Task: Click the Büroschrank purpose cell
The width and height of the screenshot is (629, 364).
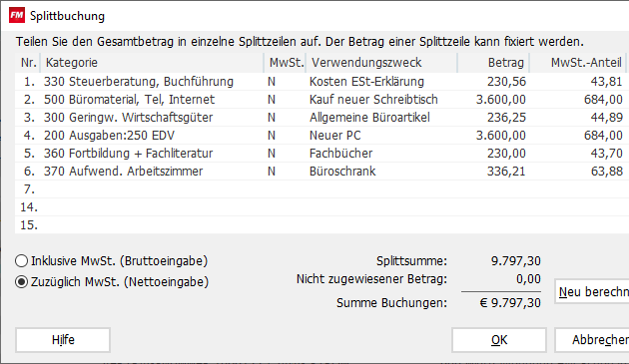Action: click(x=342, y=172)
